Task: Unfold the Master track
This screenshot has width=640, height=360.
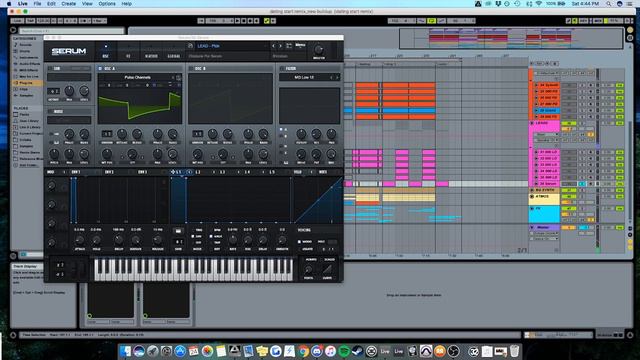Action: coord(532,227)
